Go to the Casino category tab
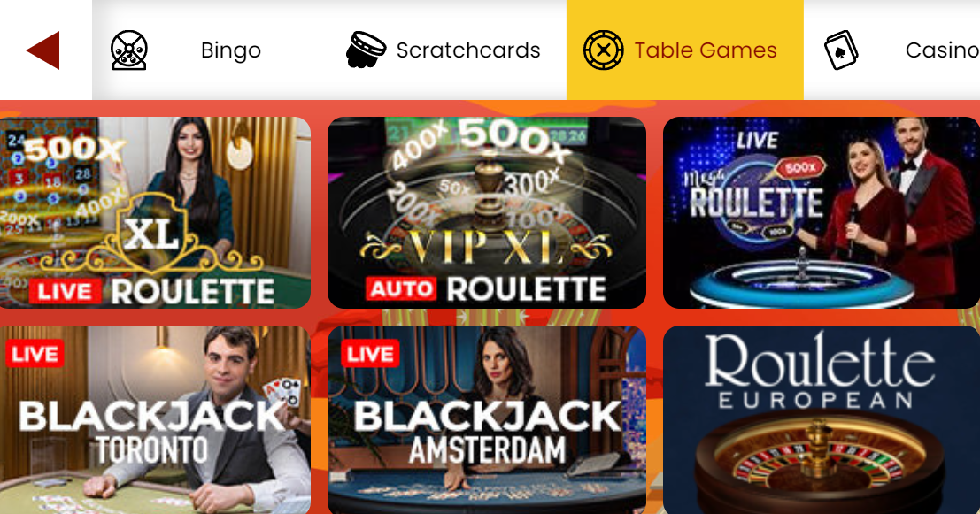 pos(891,50)
